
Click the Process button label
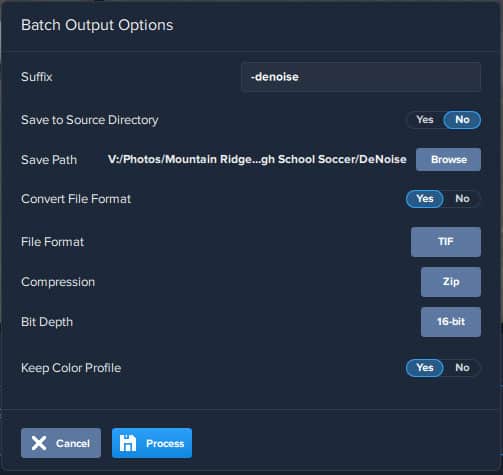click(x=165, y=443)
